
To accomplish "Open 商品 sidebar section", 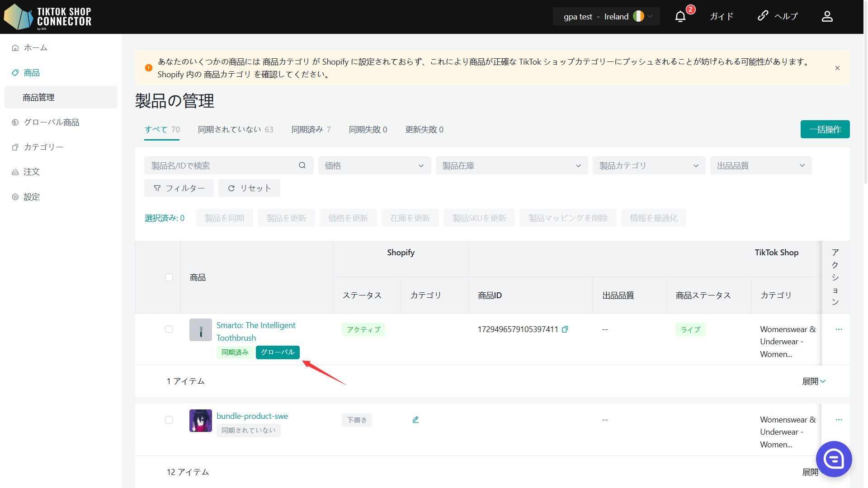I will pos(61,73).
